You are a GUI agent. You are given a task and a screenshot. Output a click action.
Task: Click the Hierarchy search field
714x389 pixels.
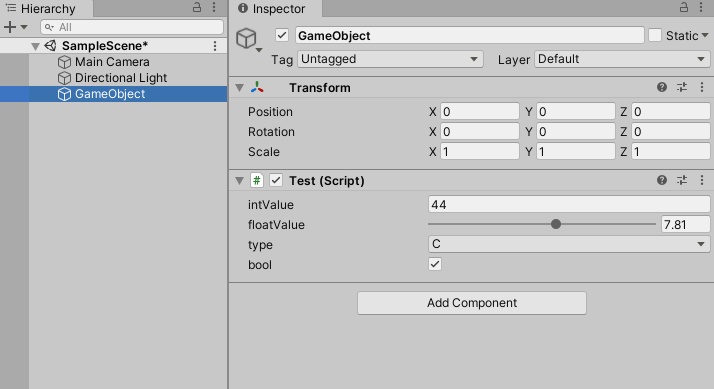(x=132, y=27)
